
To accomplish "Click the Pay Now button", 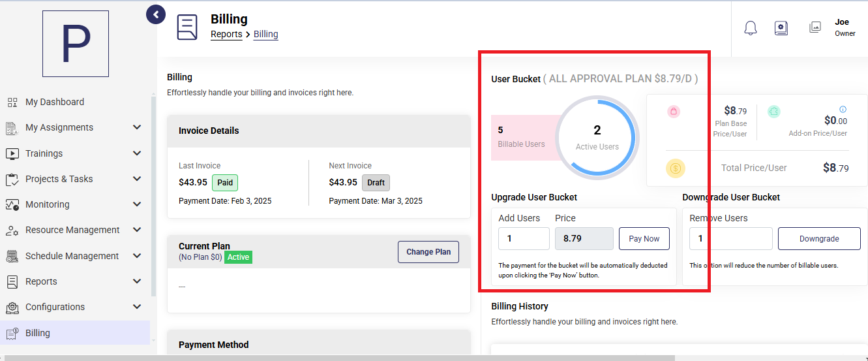I will 644,238.
